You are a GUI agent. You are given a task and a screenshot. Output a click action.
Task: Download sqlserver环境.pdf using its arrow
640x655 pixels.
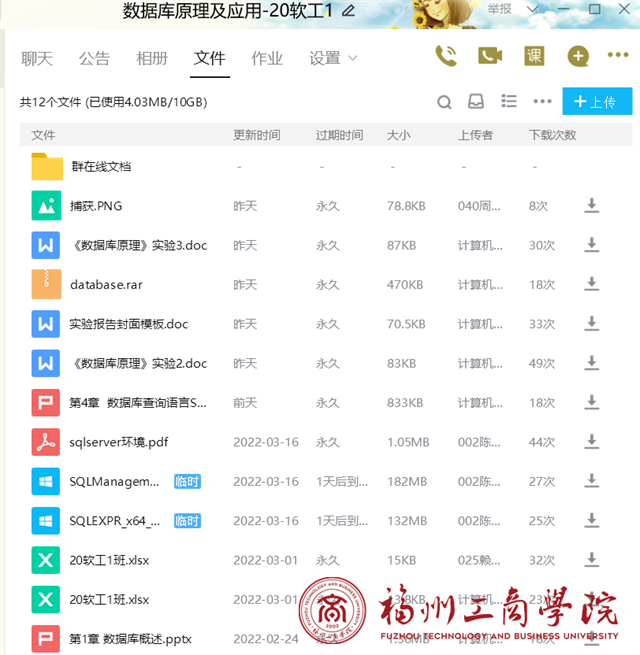pyautogui.click(x=591, y=442)
